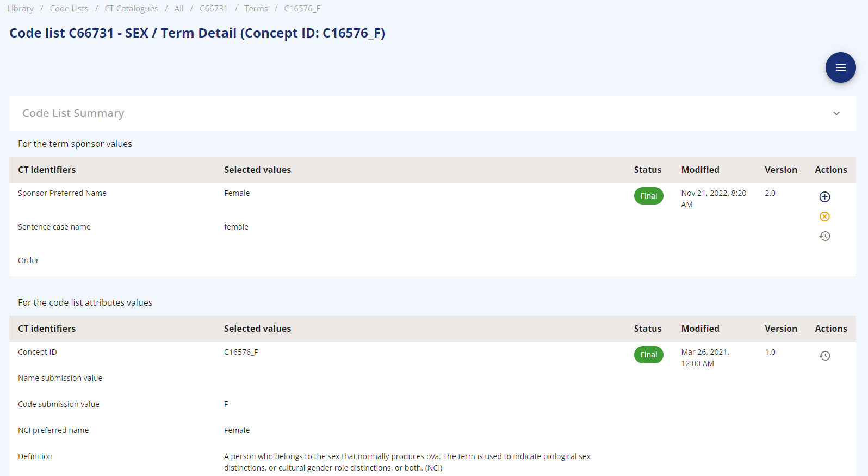Click the version value 2.0
Image resolution: width=868 pixels, height=476 pixels.
770,193
